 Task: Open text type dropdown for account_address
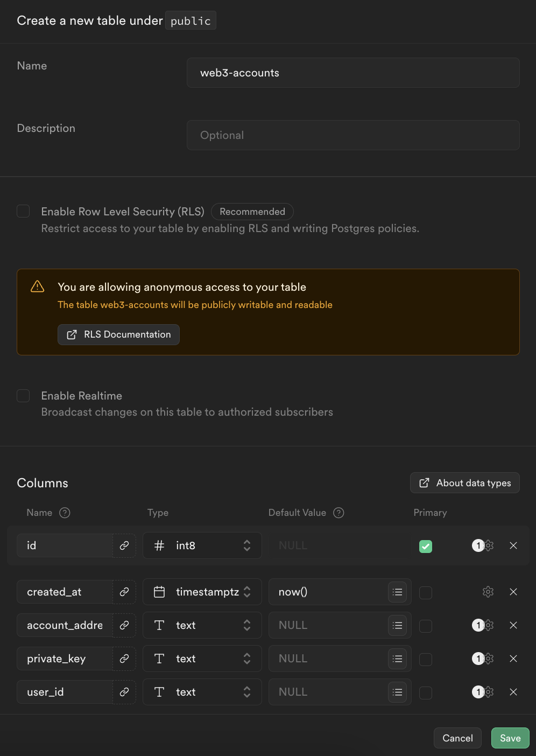202,625
